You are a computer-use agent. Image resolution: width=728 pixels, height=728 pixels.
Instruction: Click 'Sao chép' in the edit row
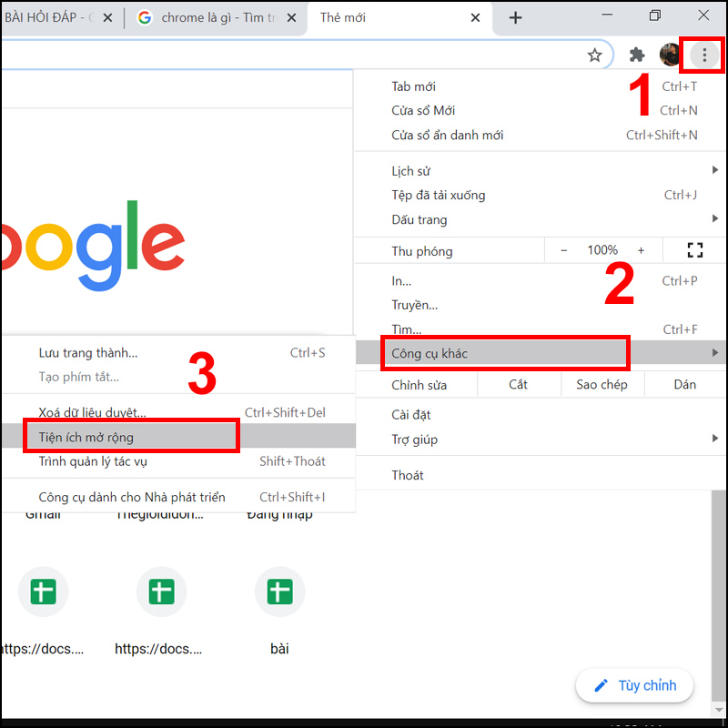pyautogui.click(x=602, y=384)
